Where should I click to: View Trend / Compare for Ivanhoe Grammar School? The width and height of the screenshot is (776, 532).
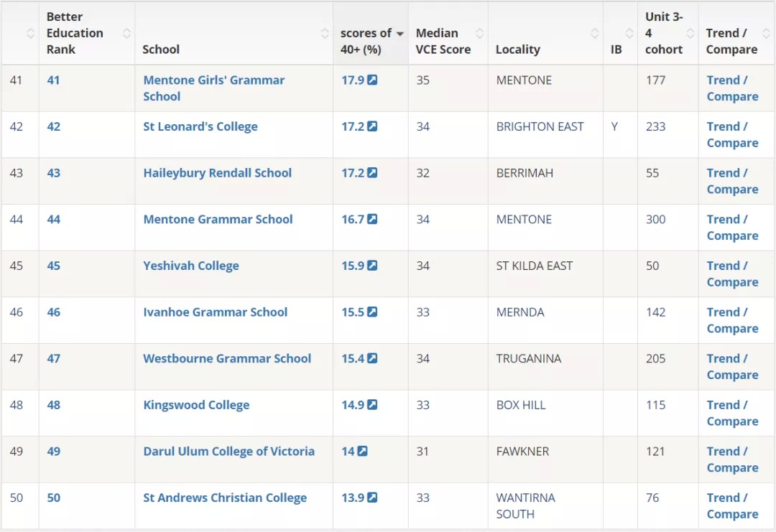[x=732, y=320]
